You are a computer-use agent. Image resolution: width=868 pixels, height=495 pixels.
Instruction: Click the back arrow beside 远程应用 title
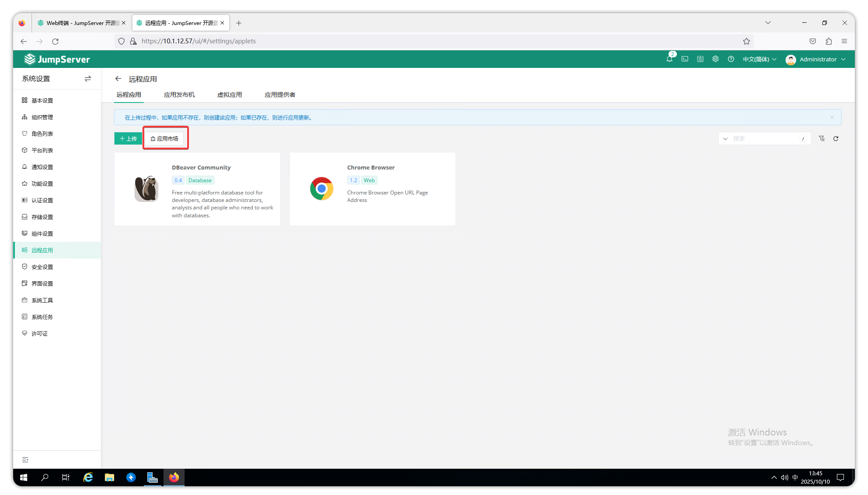[x=118, y=79]
